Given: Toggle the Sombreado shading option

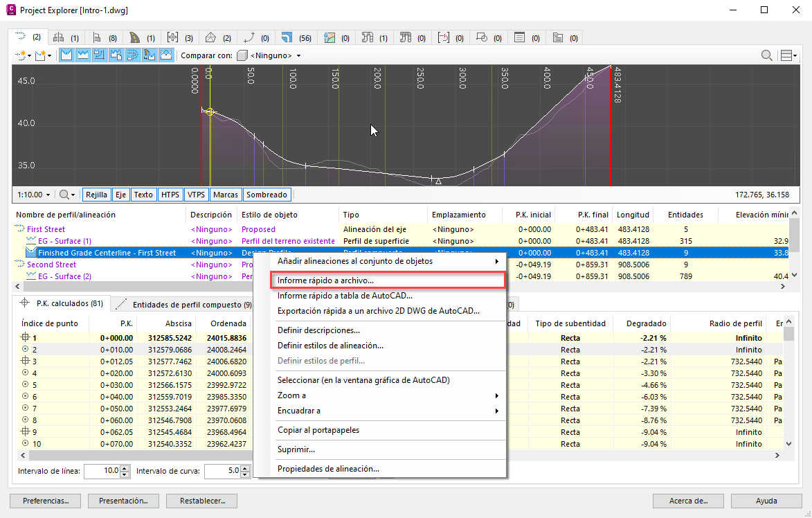Looking at the screenshot, I should click(x=267, y=195).
